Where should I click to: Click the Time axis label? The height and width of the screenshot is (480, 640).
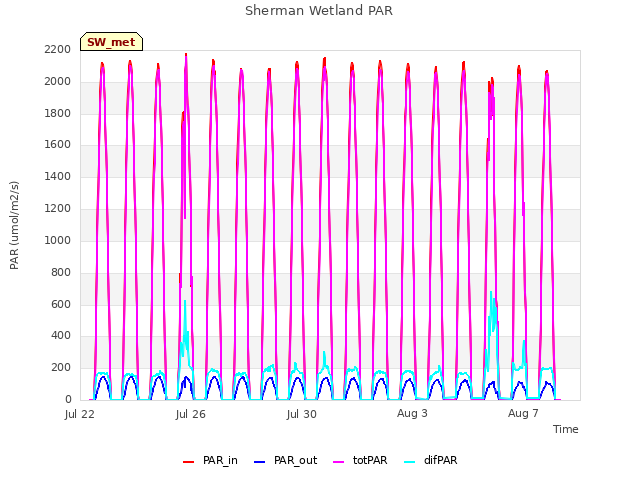566,429
